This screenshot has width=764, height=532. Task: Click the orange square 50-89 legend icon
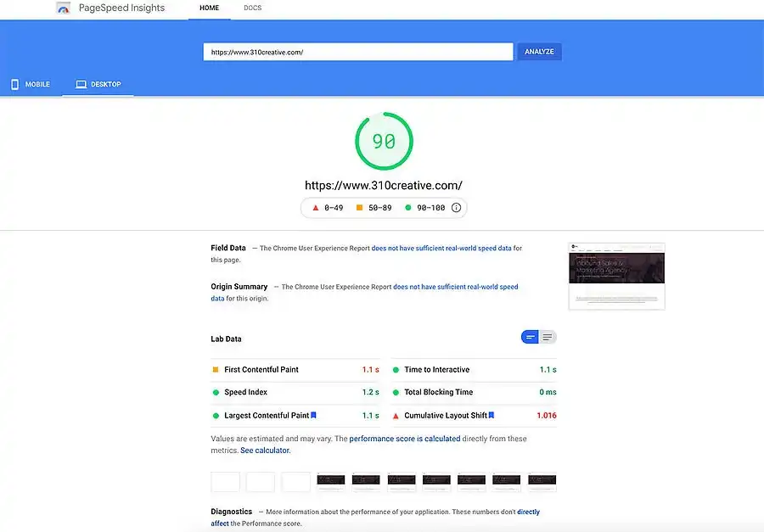coord(360,208)
